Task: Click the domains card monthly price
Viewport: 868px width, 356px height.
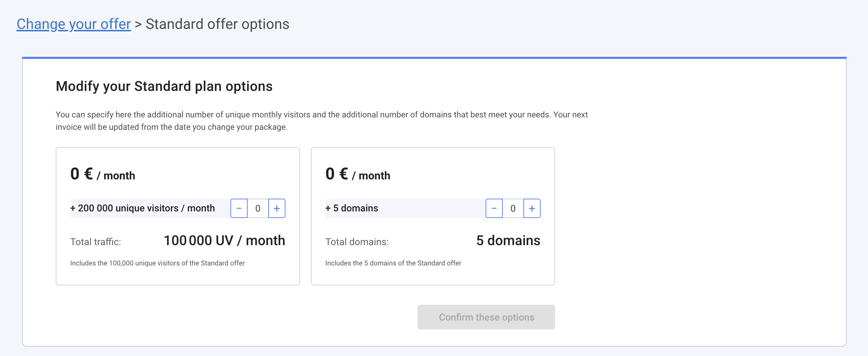Action: tap(358, 174)
